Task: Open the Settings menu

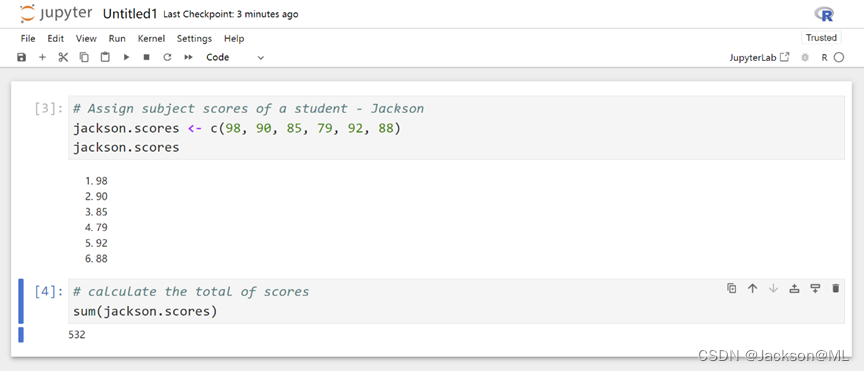Action: [194, 39]
